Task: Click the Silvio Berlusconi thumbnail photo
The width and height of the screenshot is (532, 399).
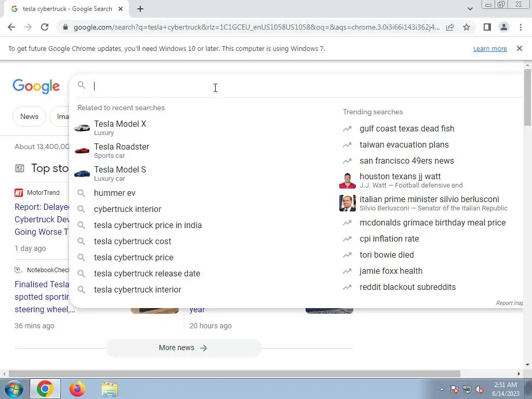Action: tap(348, 203)
